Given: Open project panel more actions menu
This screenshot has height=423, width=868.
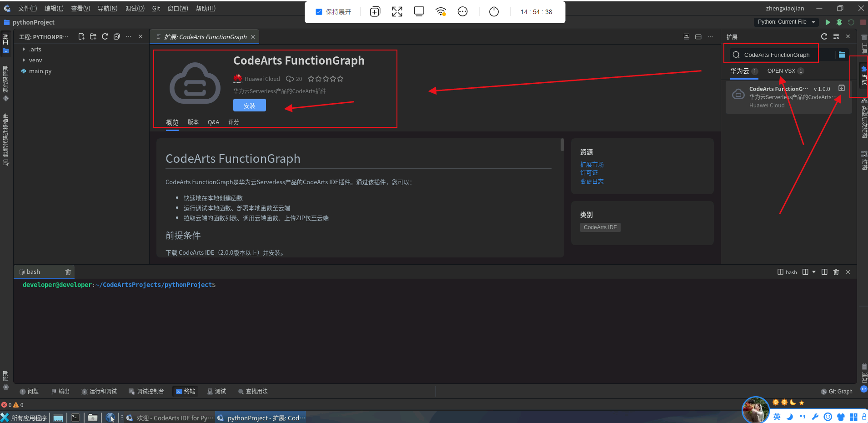Looking at the screenshot, I should 129,37.
